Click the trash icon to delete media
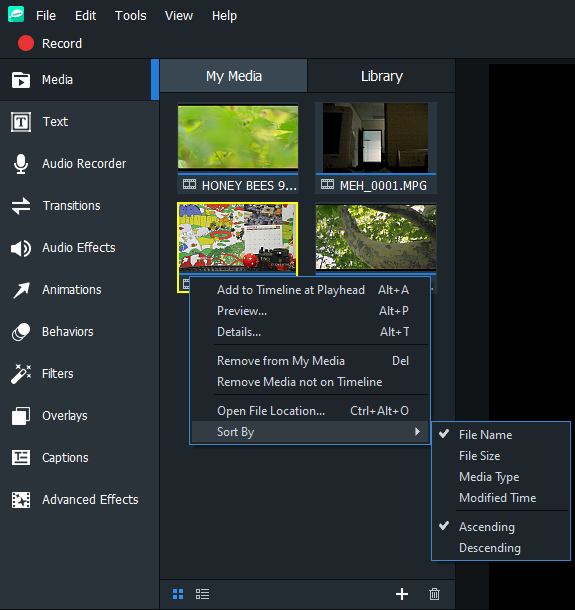The image size is (575, 610). (435, 594)
